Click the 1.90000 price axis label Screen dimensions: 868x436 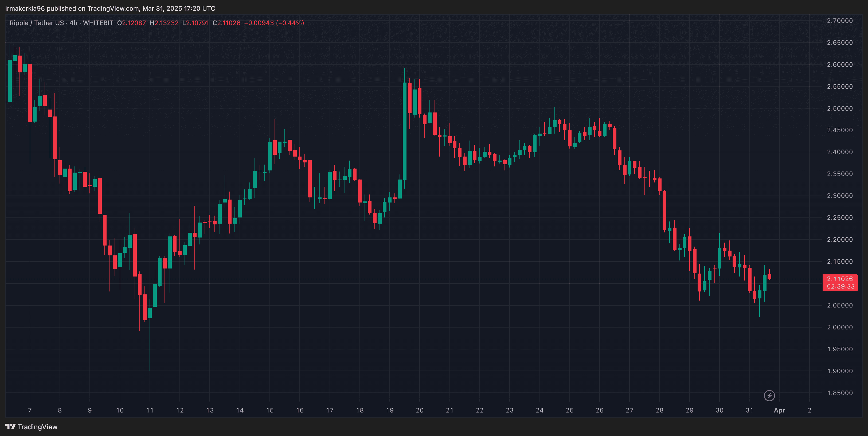pos(840,371)
